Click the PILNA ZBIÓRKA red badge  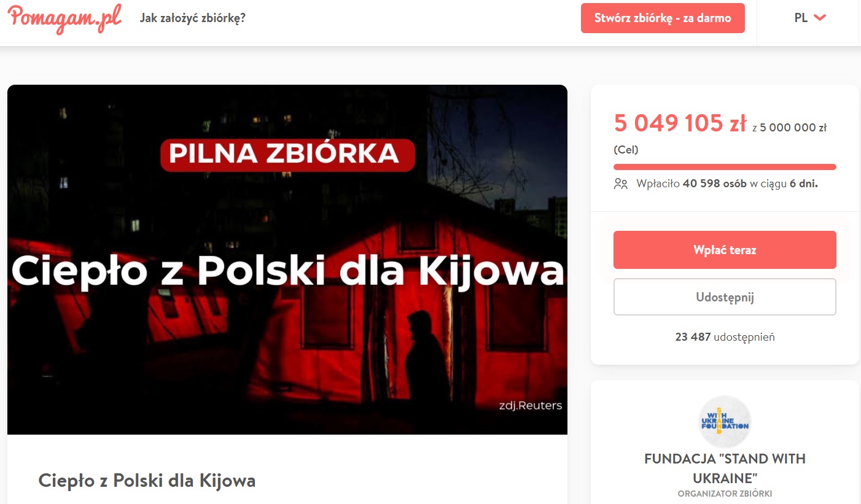[287, 154]
